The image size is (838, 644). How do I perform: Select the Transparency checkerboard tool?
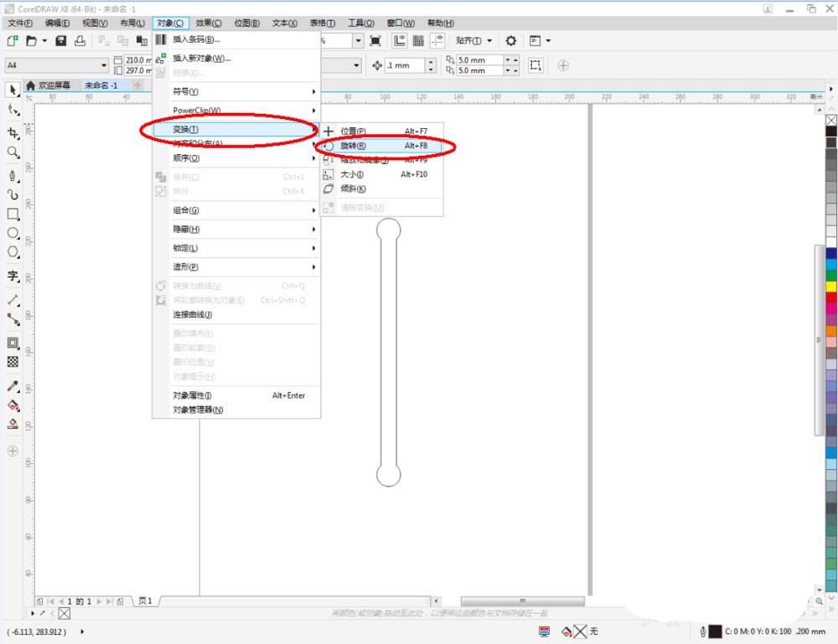click(13, 362)
